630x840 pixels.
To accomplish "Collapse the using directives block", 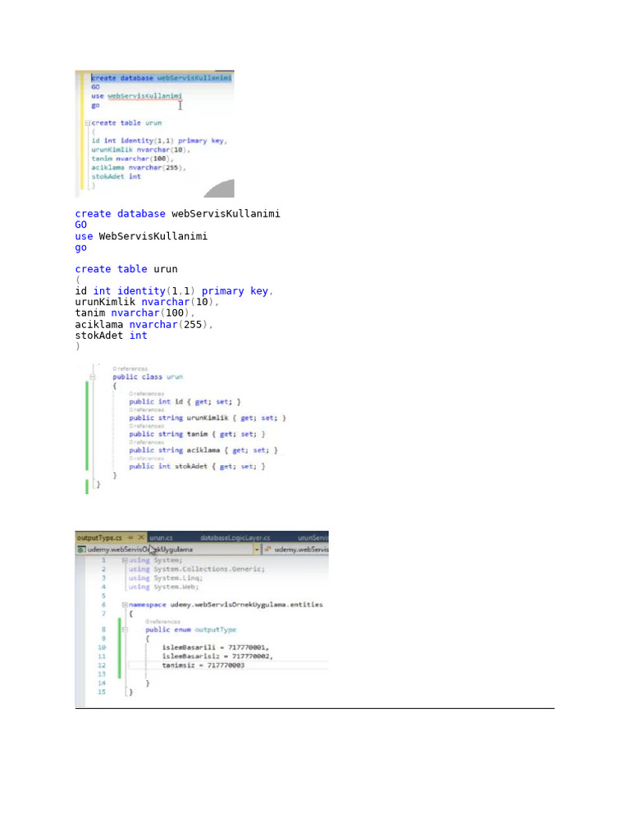I will (125, 560).
